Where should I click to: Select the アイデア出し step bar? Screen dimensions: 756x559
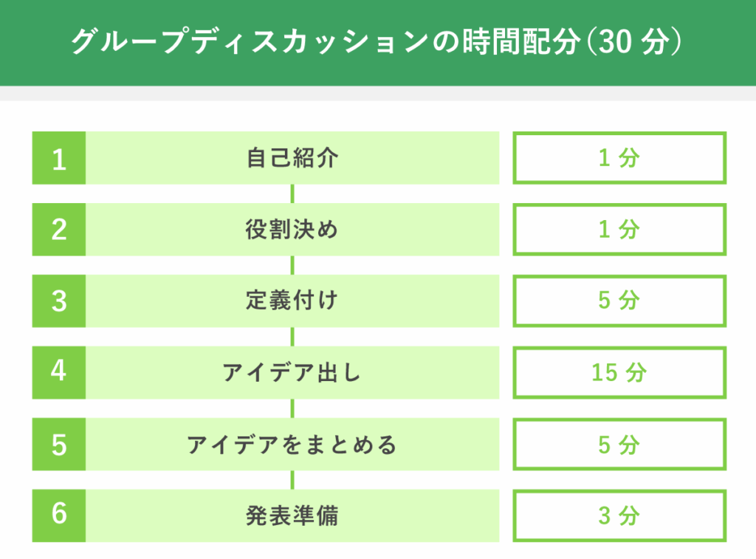coord(292,372)
